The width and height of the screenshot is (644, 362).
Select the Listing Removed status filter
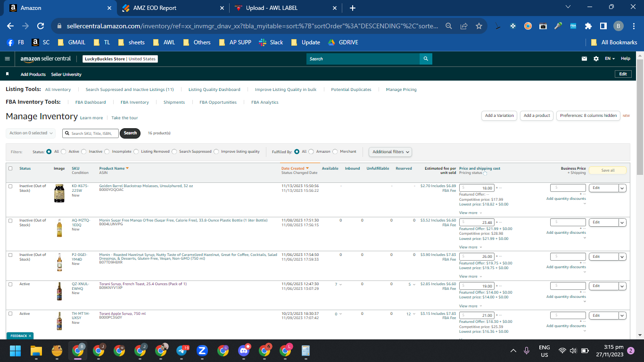[136, 152]
